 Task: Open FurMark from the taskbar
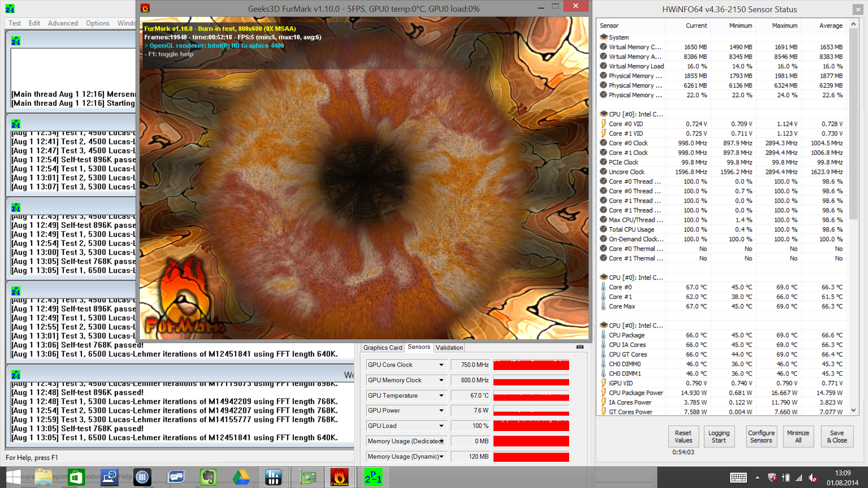coord(339,477)
